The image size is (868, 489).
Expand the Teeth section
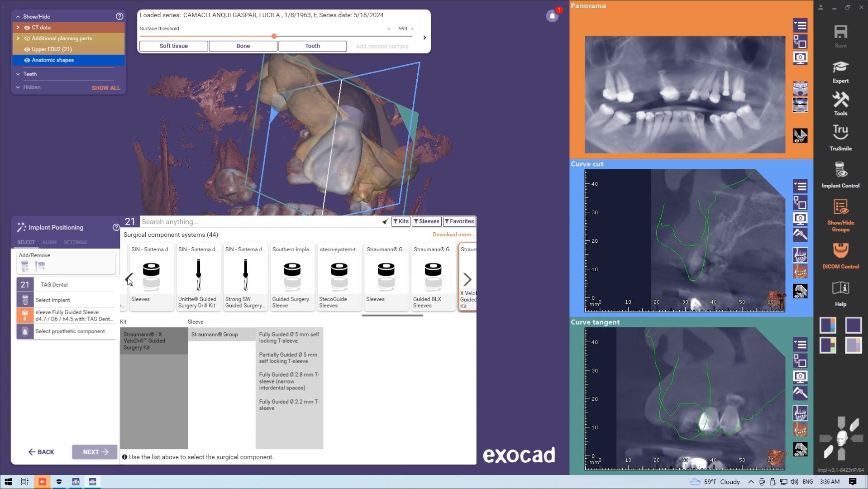18,74
